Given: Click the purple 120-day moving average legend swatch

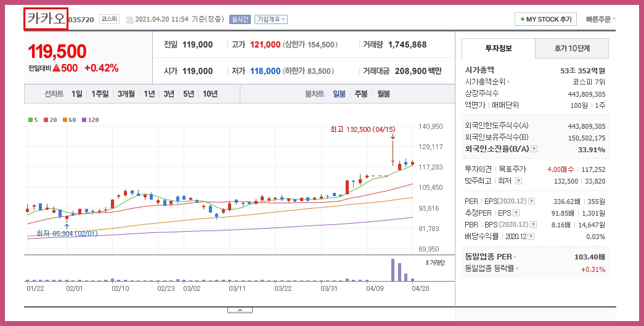Looking at the screenshot, I should click(84, 120).
